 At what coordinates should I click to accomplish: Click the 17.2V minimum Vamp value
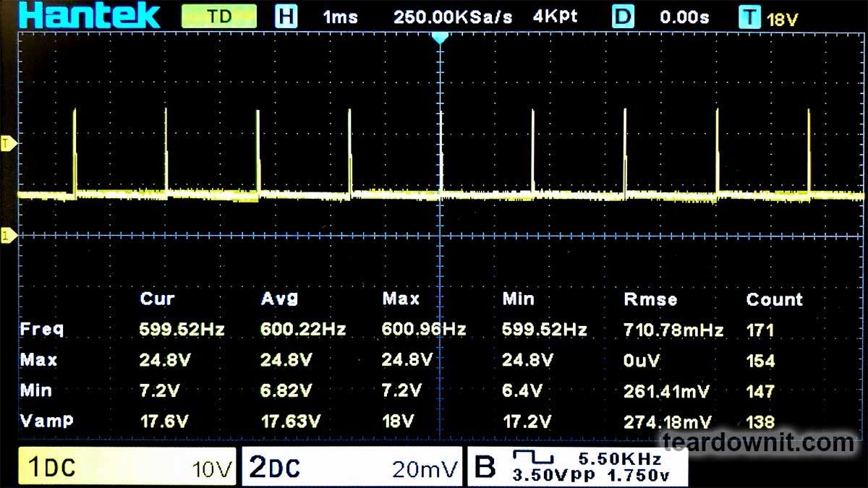tap(527, 421)
